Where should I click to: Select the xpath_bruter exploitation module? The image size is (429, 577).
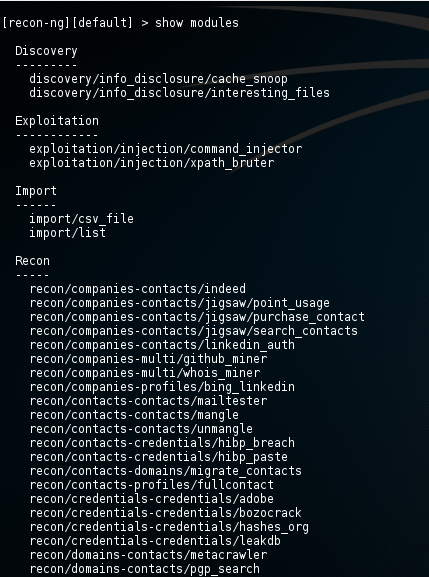(x=152, y=163)
